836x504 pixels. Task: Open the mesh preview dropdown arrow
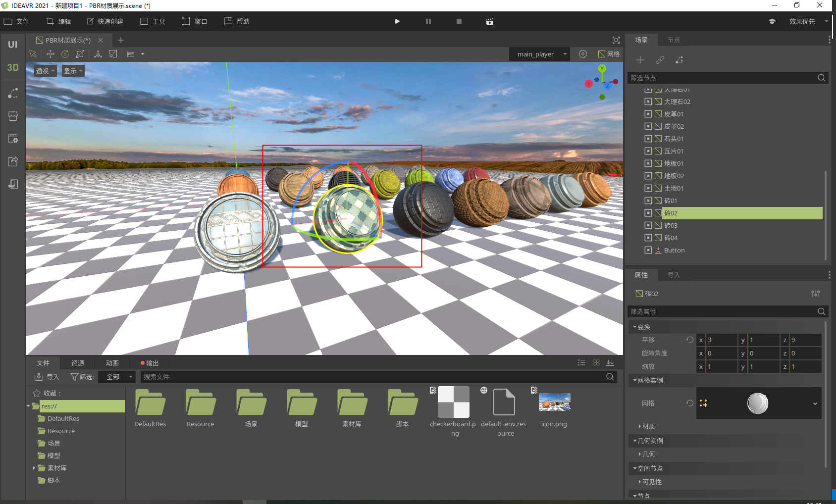pos(815,403)
